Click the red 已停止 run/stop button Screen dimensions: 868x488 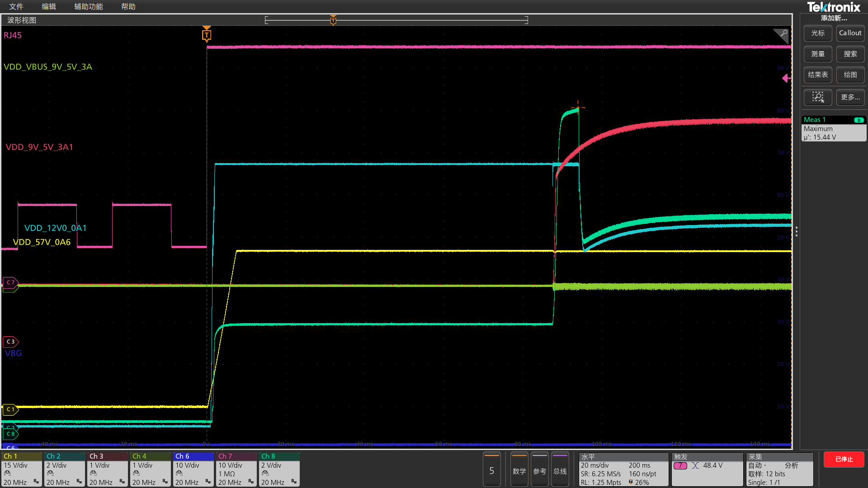pos(844,459)
